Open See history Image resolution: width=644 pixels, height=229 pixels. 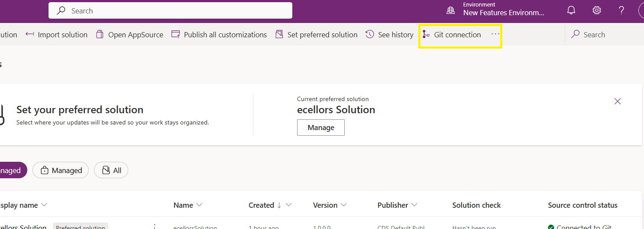click(x=389, y=35)
